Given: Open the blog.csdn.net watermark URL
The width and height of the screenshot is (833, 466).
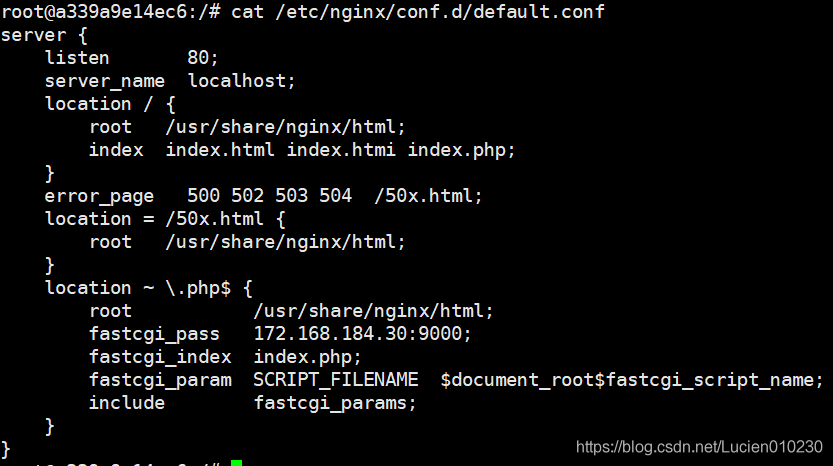Looking at the screenshot, I should point(699,447).
